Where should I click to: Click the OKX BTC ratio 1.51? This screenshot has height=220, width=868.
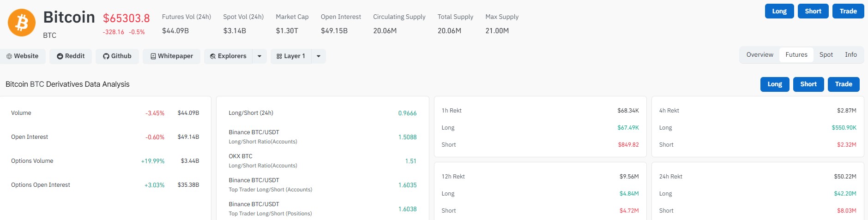tap(410, 161)
